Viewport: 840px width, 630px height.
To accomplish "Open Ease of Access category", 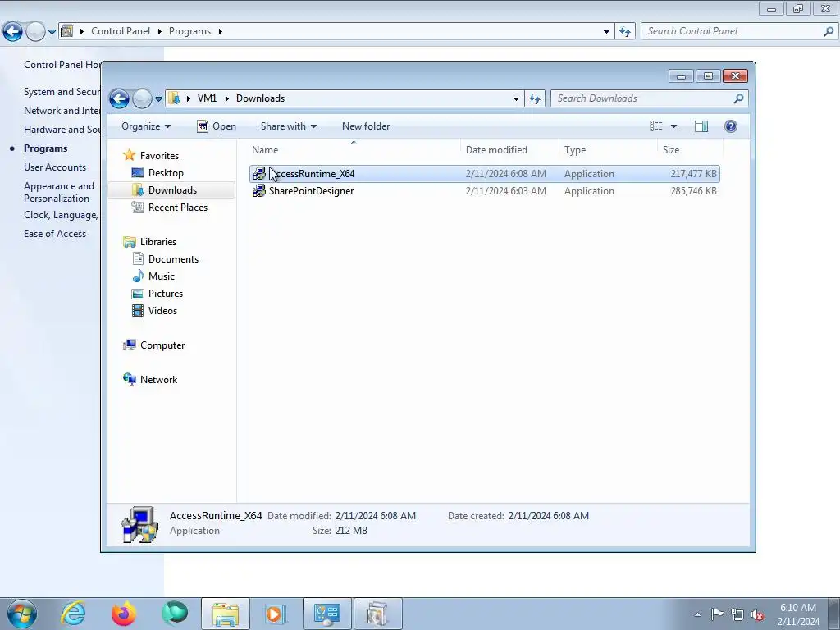I will [55, 234].
